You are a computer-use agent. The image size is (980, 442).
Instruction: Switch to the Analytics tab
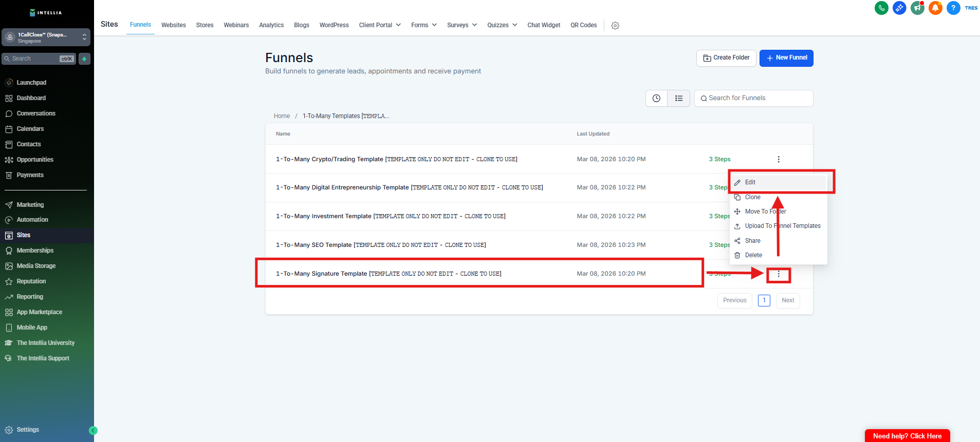271,25
